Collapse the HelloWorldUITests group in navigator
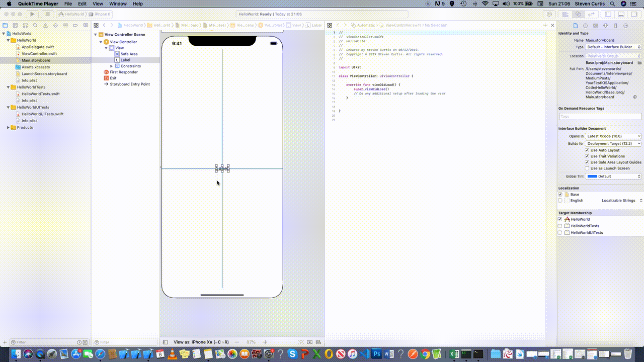 click(8, 107)
